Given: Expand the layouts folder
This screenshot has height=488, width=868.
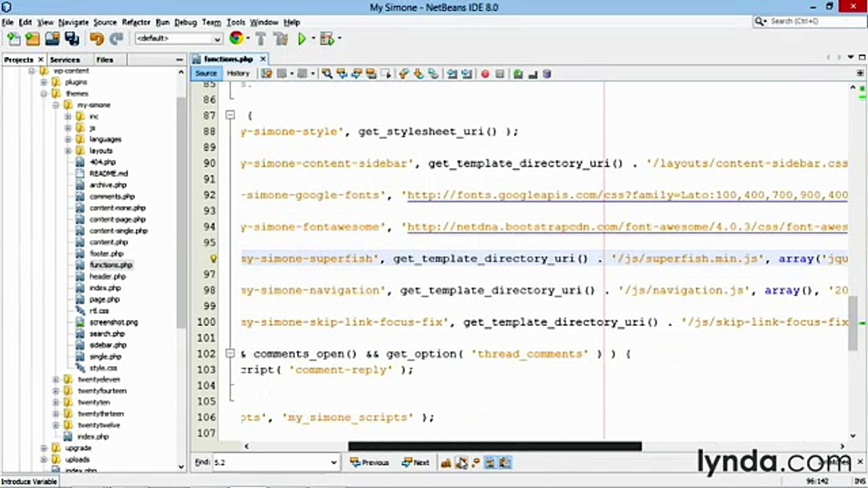Looking at the screenshot, I should point(68,150).
